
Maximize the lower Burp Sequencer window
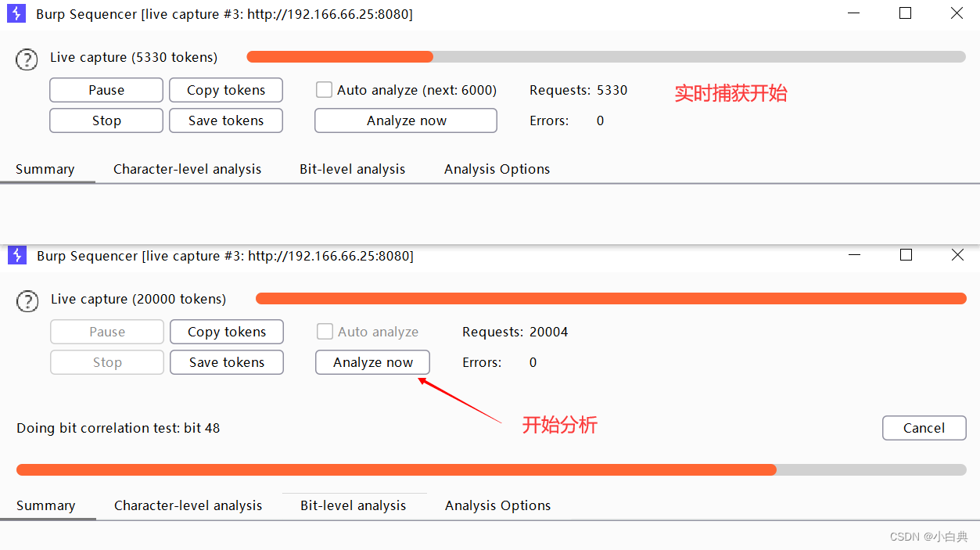pyautogui.click(x=906, y=255)
